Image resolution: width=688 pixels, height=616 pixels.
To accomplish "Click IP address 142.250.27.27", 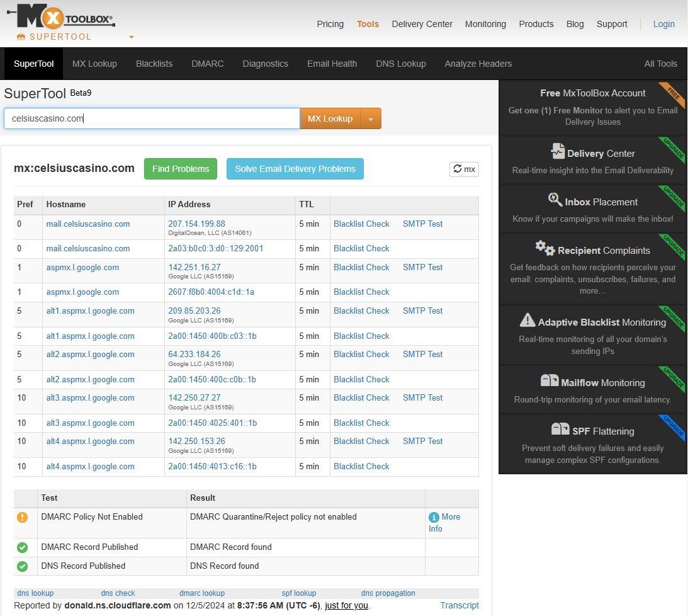I will coord(195,398).
